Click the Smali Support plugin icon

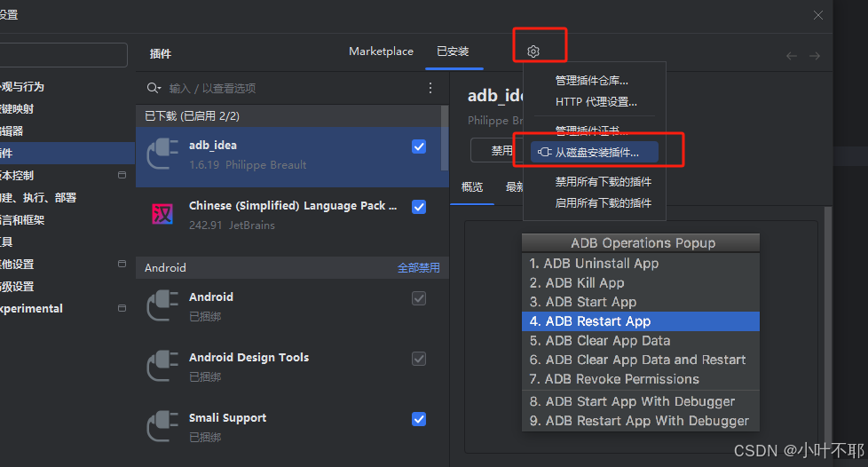coord(162,426)
